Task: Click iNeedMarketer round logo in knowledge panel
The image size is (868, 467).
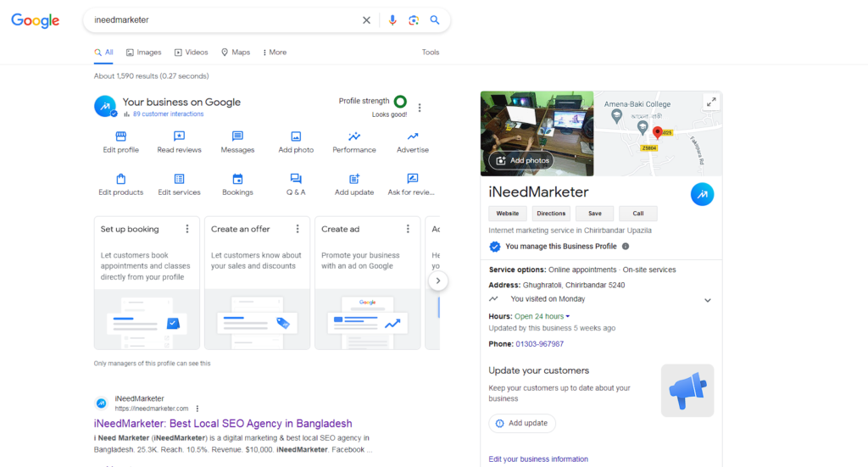Action: pyautogui.click(x=702, y=194)
